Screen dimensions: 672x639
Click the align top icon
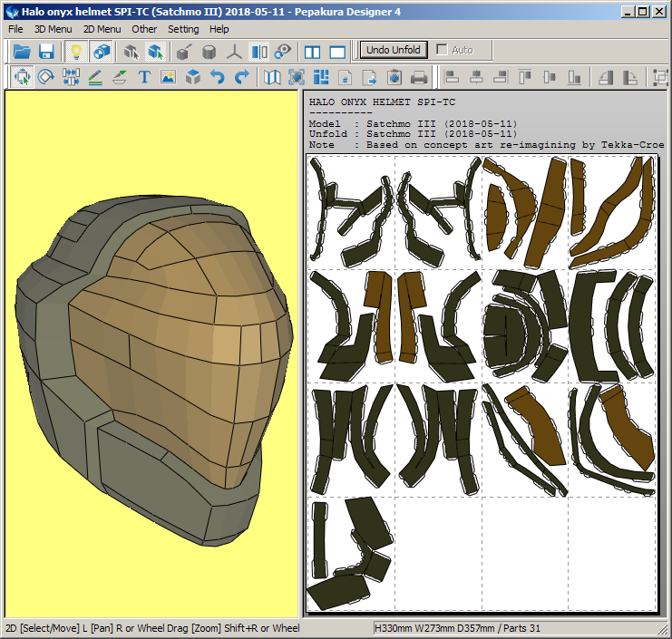(525, 77)
